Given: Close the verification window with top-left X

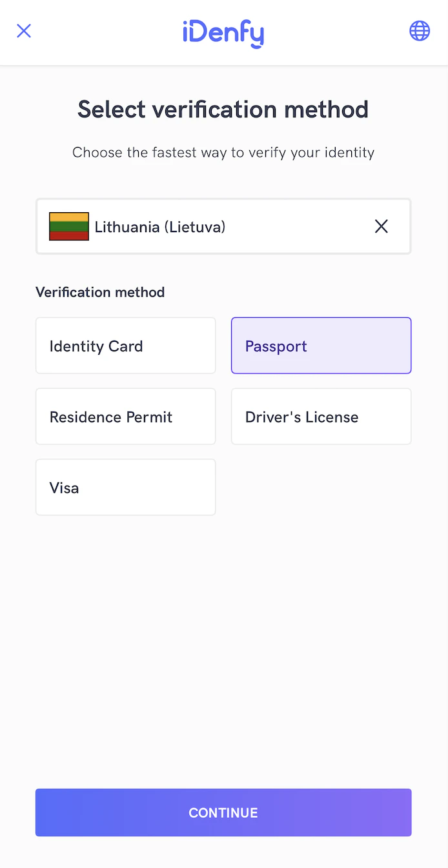Looking at the screenshot, I should tap(24, 30).
